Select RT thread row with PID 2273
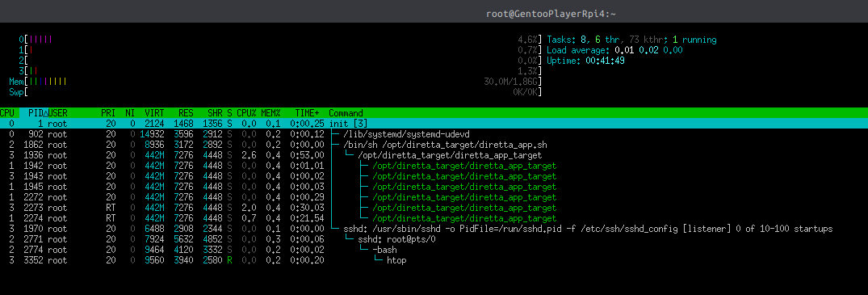Screen dimensions: 868x295 coord(434,208)
